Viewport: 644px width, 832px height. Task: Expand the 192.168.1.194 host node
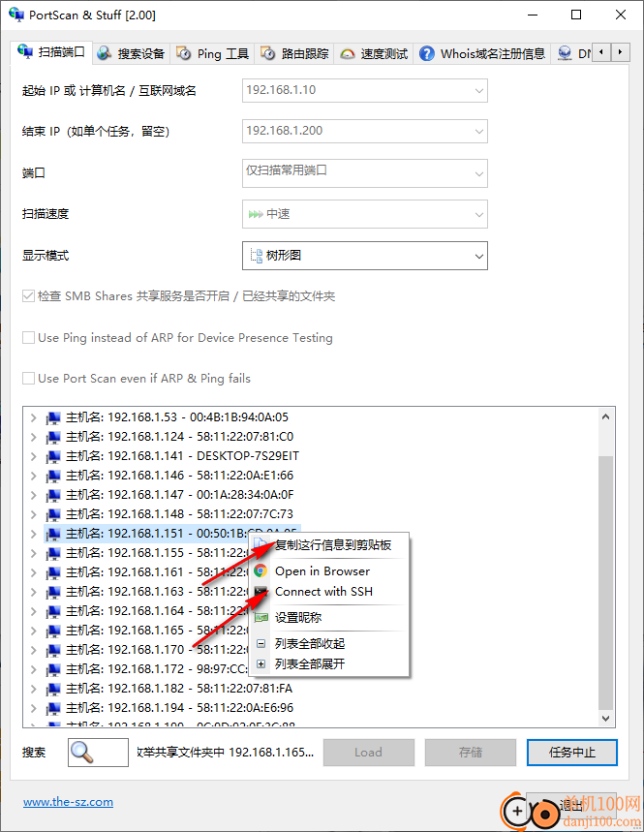[34, 708]
